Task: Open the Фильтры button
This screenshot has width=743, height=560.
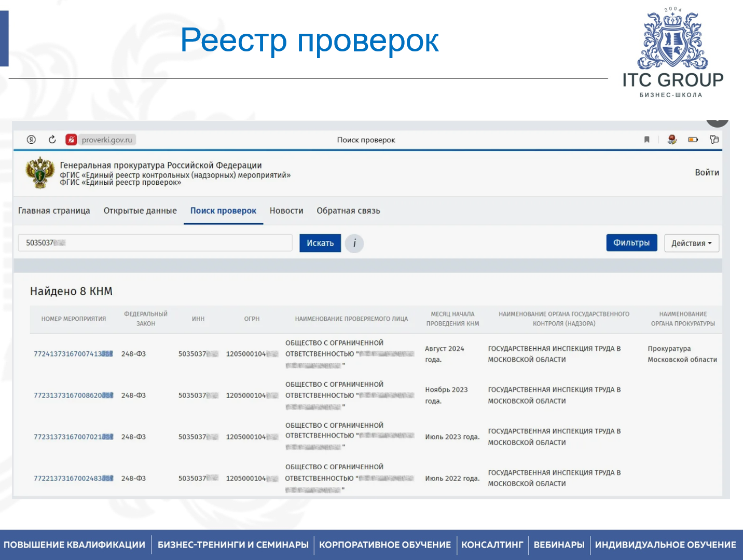Action: click(631, 243)
